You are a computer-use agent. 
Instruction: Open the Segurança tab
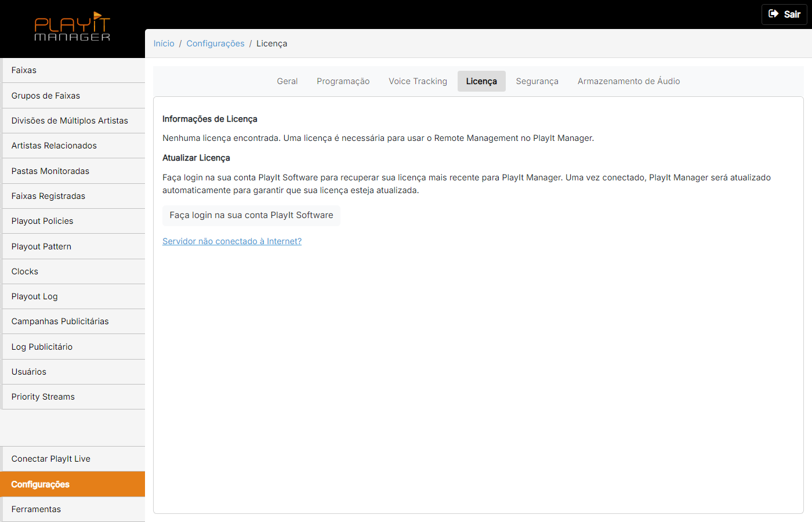(x=537, y=81)
